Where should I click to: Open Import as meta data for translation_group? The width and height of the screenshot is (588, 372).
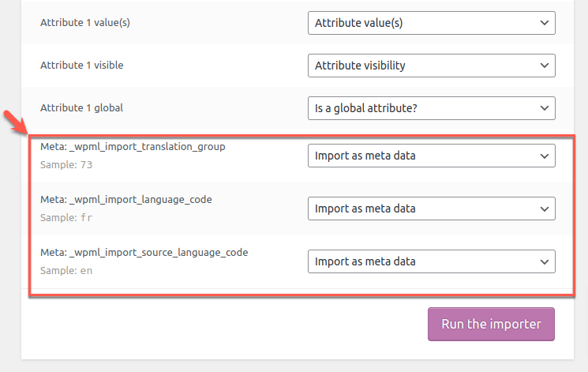pyautogui.click(x=432, y=156)
